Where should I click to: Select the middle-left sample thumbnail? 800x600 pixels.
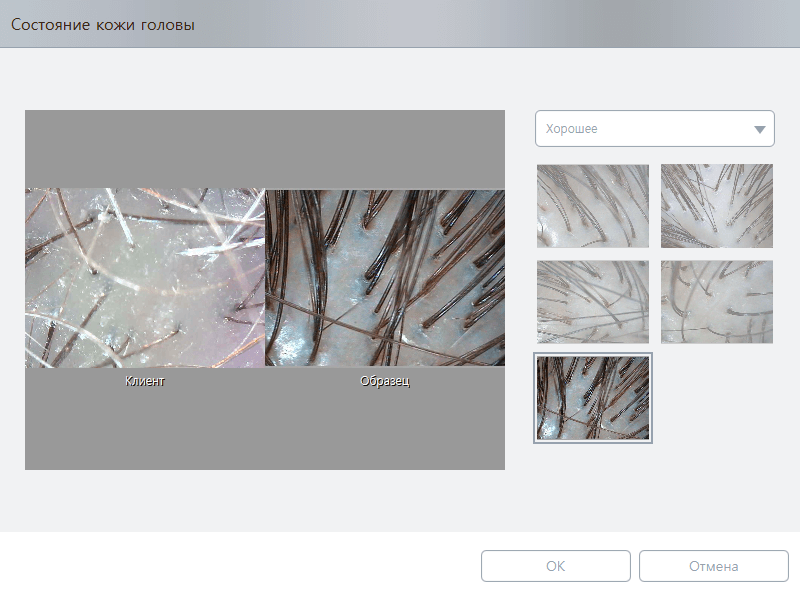pyautogui.click(x=593, y=302)
